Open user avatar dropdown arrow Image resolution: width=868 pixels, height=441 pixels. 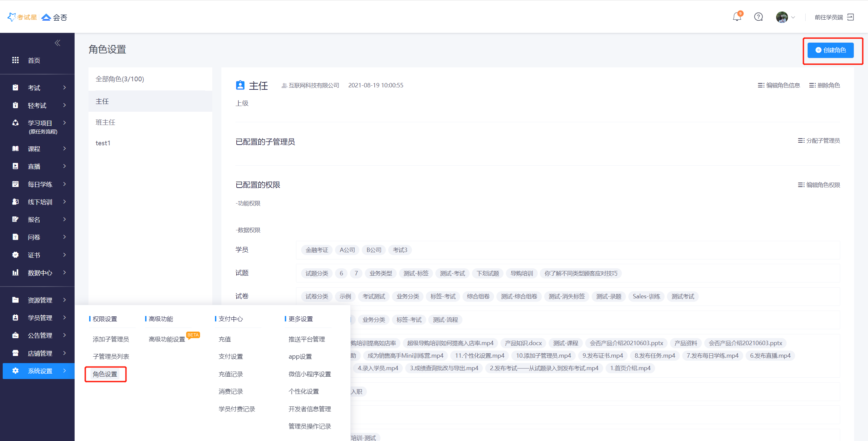pyautogui.click(x=793, y=17)
